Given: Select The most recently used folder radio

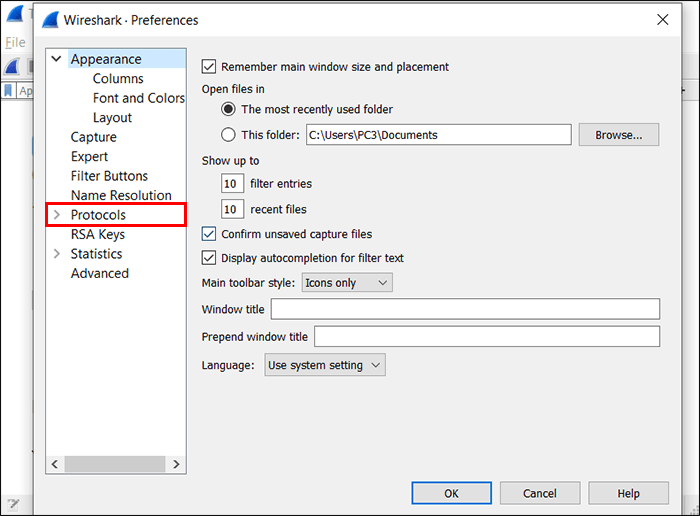Looking at the screenshot, I should click(228, 109).
